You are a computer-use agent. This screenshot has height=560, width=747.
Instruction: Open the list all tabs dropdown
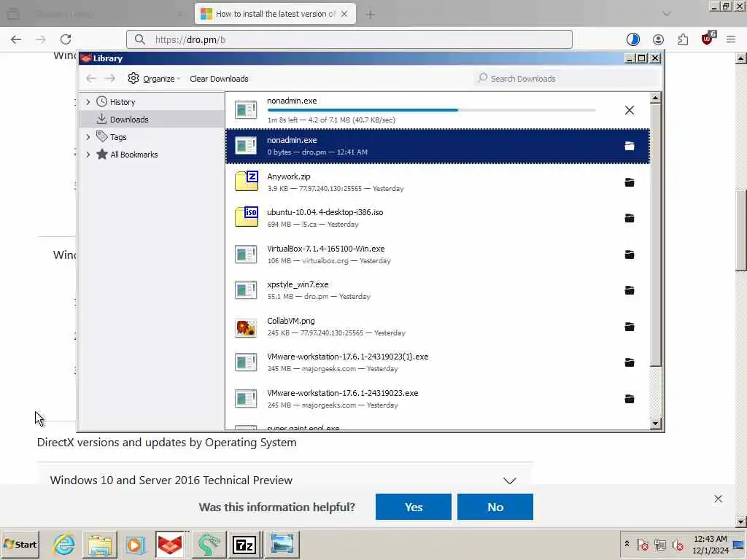667,14
